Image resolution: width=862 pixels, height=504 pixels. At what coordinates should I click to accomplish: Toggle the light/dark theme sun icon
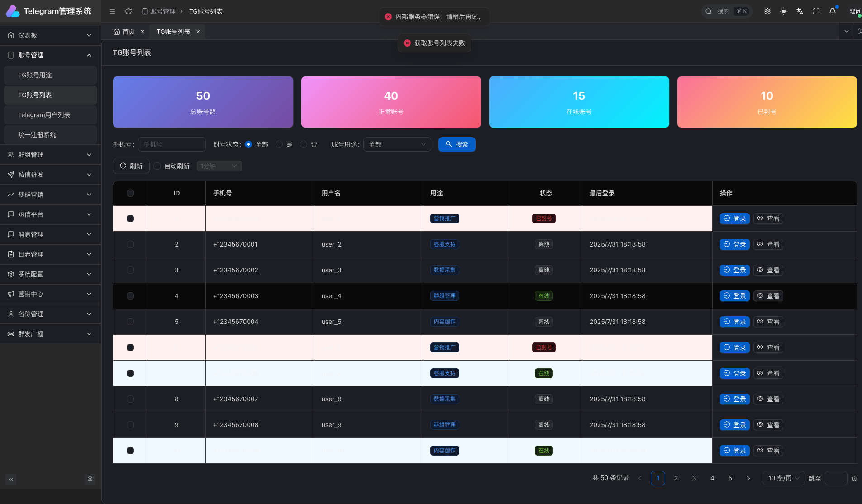point(784,11)
